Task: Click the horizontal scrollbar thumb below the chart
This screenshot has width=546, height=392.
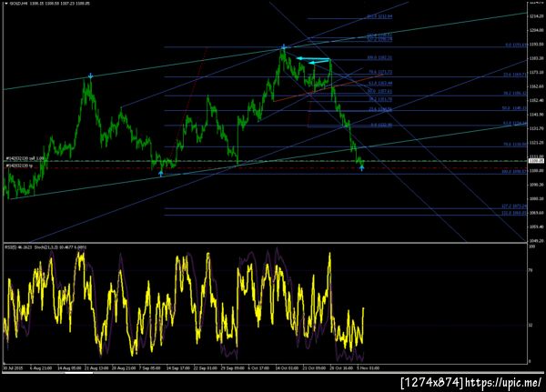Action: click(79, 373)
